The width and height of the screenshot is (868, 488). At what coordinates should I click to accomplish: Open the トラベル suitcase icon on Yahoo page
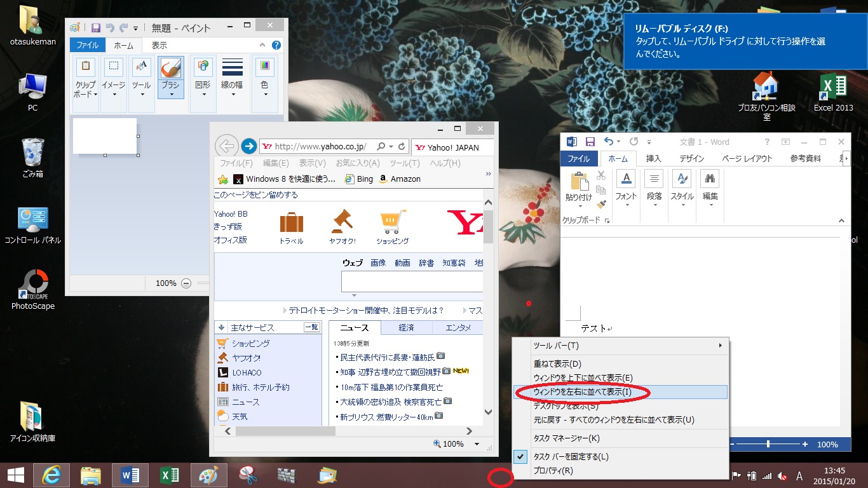coord(291,223)
